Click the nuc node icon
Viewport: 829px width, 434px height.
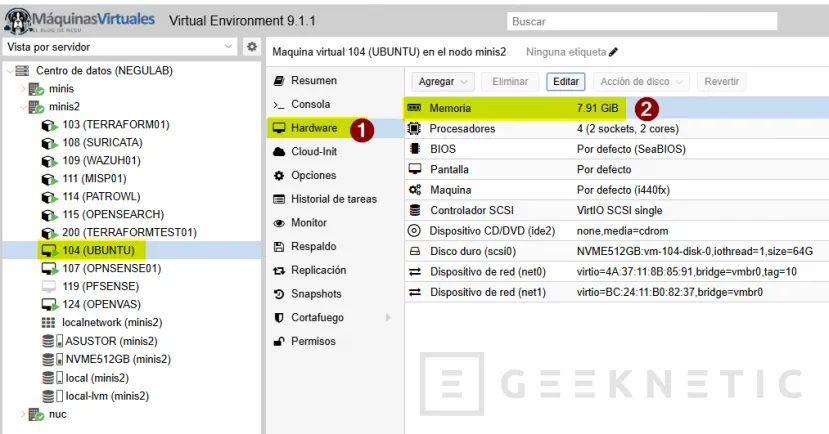(x=36, y=414)
